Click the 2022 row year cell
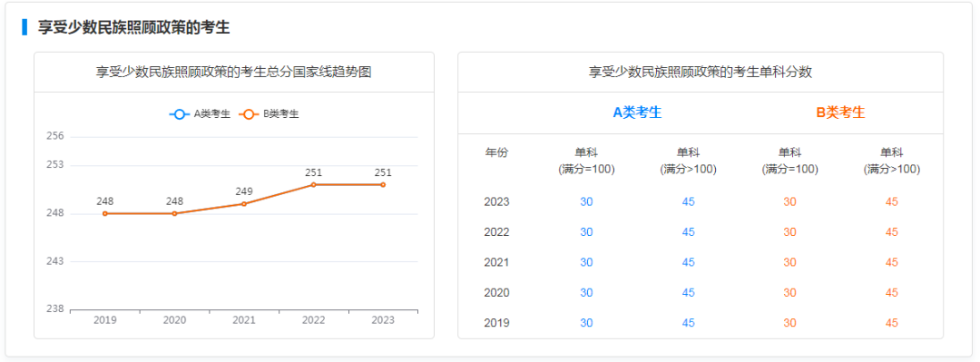The image size is (980, 362). pos(497,232)
